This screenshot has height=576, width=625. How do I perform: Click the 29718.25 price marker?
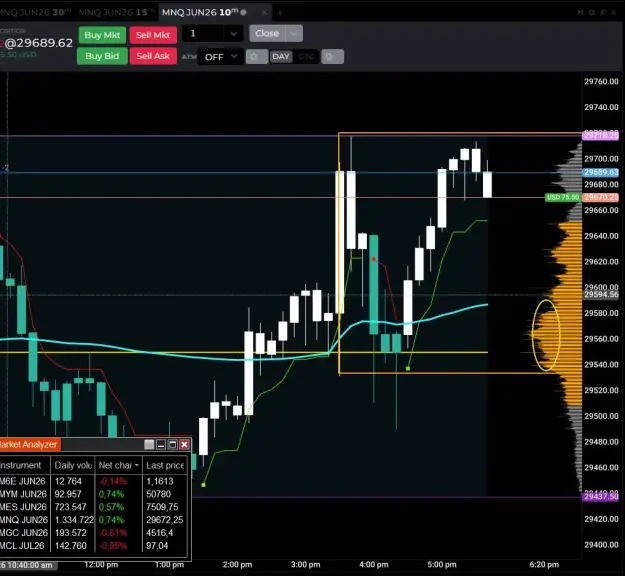coord(601,136)
